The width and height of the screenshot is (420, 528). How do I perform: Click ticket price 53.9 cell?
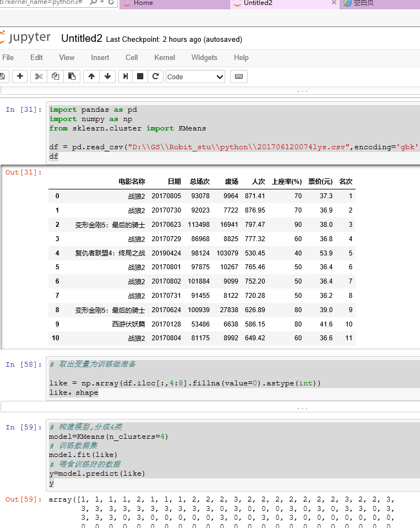click(326, 253)
